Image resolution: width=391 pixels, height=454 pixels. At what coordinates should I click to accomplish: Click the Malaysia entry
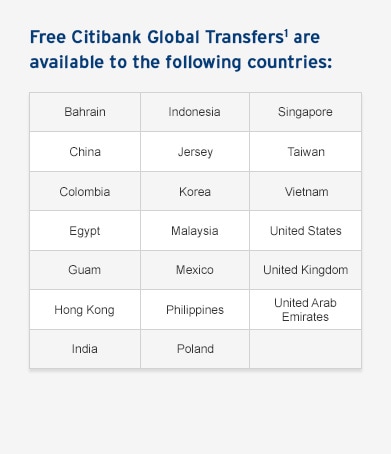coord(195,231)
